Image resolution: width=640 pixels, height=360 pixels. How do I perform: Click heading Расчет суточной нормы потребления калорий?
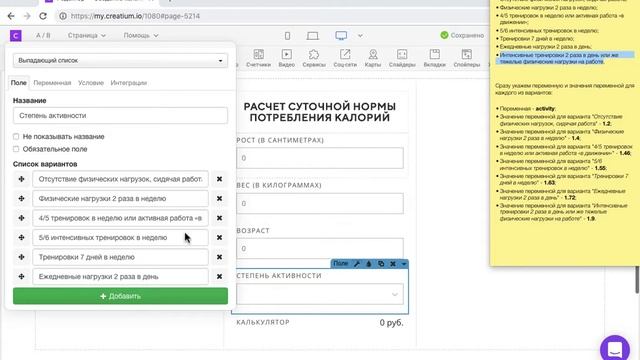(x=320, y=112)
